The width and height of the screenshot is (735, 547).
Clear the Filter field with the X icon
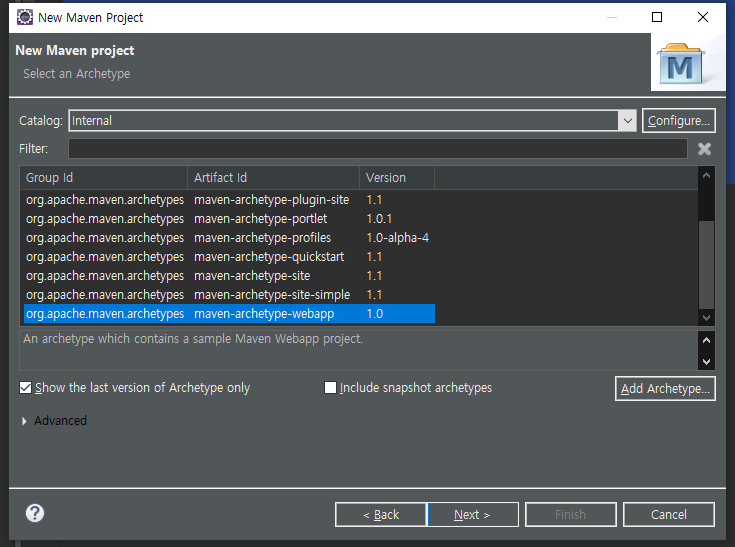704,149
